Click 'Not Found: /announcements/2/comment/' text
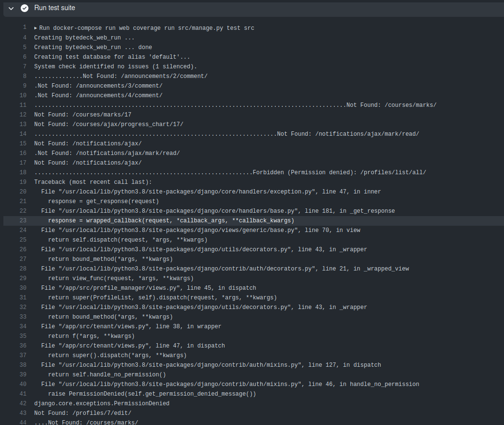Viewport: 504px width, 425px height. coord(146,76)
